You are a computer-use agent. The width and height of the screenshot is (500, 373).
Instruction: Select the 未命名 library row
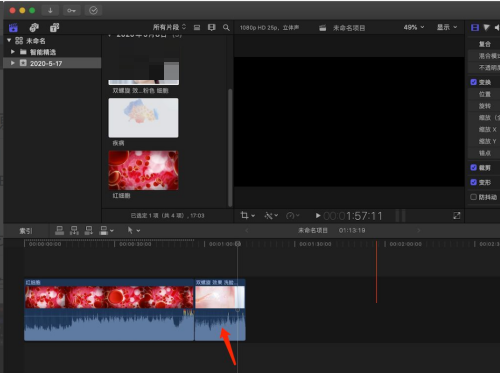(x=52, y=41)
